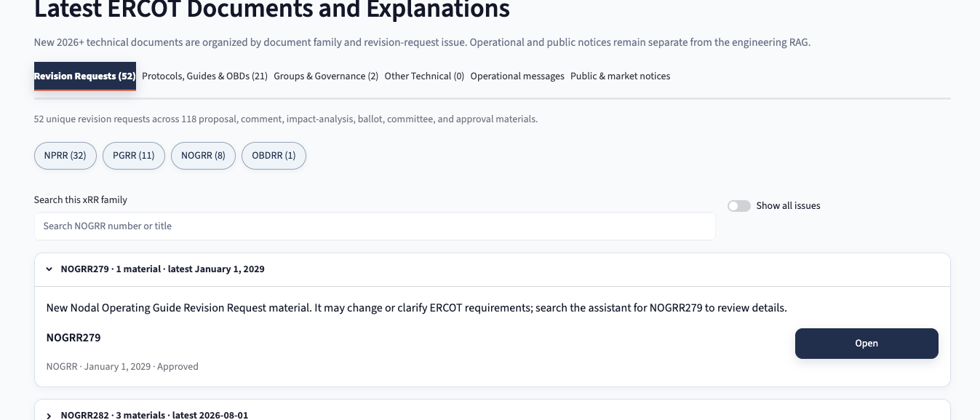Screen dimensions: 980x420
Task: Toggle the Show all issues switch
Action: tap(739, 206)
